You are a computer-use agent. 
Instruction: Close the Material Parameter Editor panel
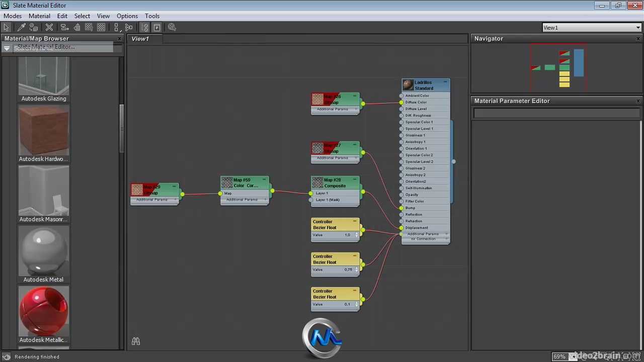(x=638, y=101)
